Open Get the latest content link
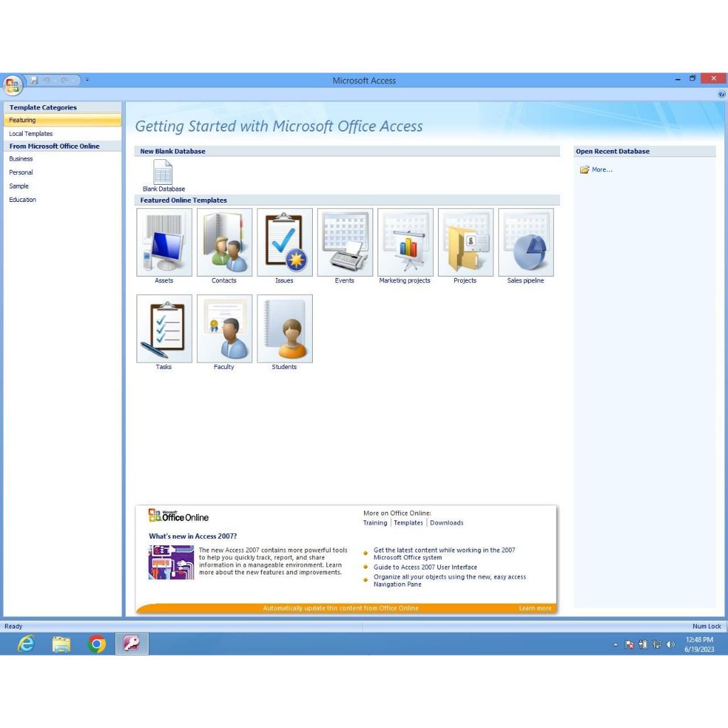Image resolution: width=728 pixels, height=728 pixels. click(x=444, y=554)
